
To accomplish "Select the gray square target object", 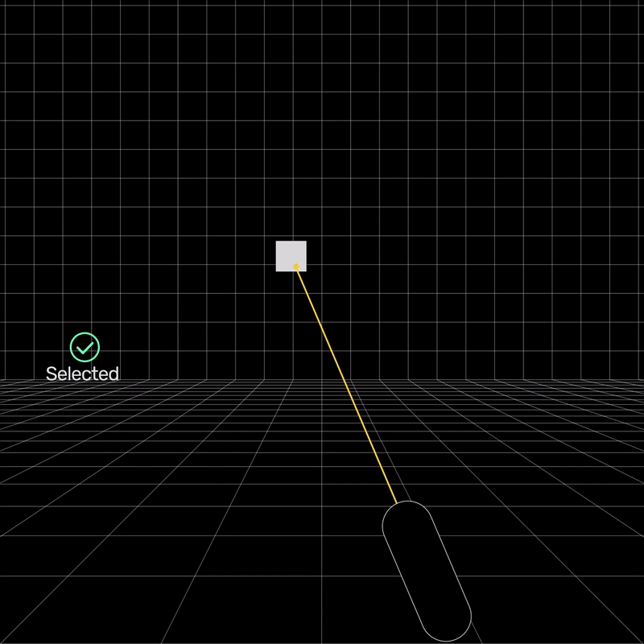I will 291,256.
